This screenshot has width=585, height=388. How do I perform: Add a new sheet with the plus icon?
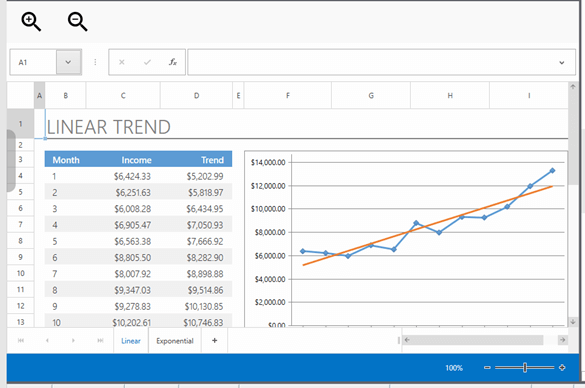(215, 340)
